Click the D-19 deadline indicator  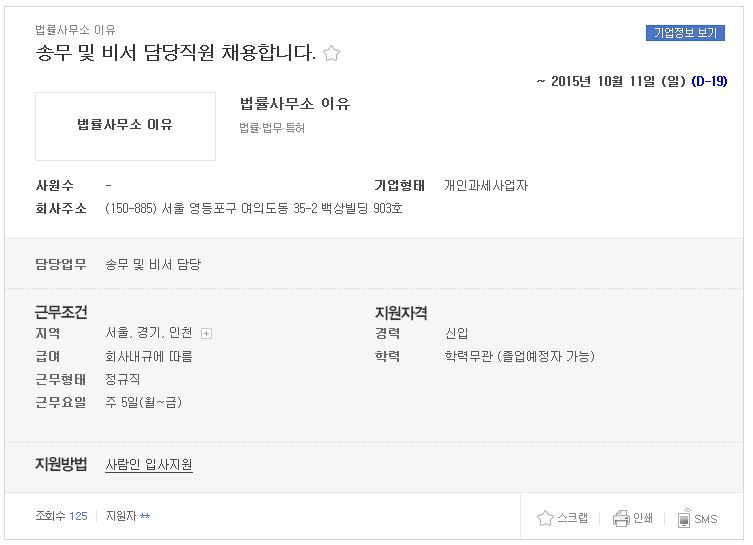coord(709,81)
